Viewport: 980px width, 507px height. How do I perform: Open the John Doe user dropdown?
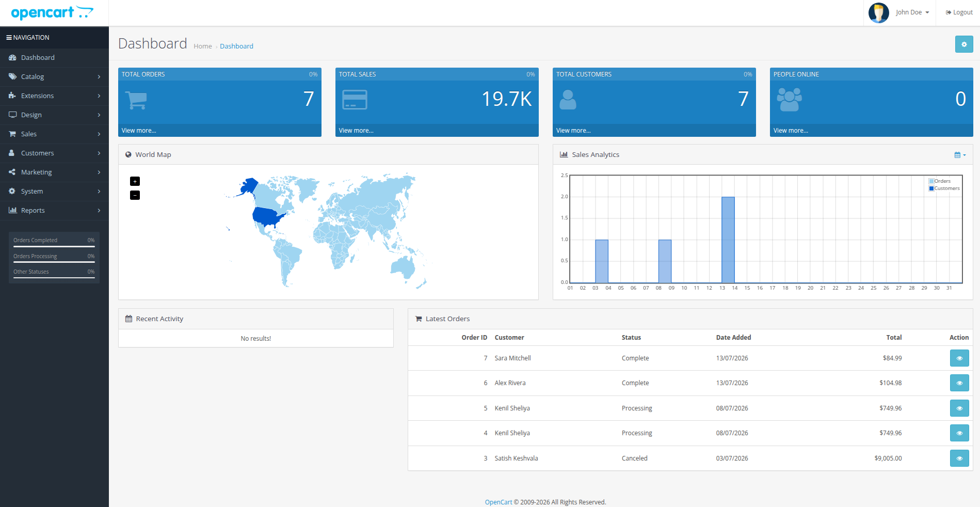(912, 12)
